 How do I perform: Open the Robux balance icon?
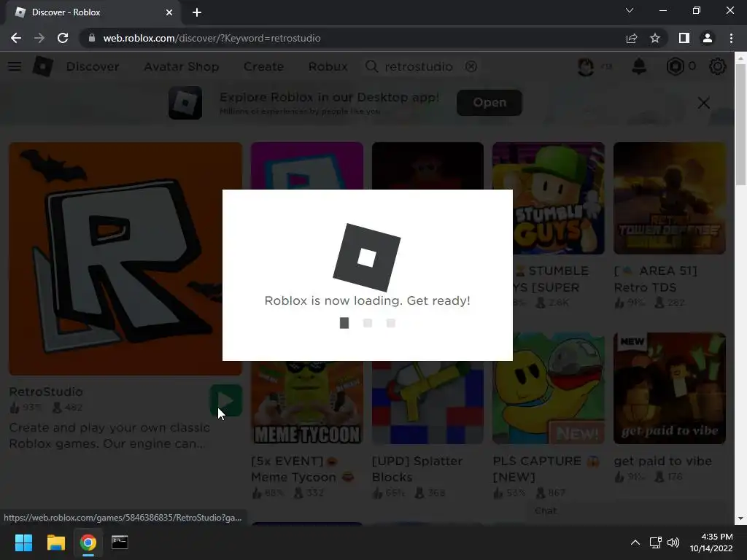[675, 66]
